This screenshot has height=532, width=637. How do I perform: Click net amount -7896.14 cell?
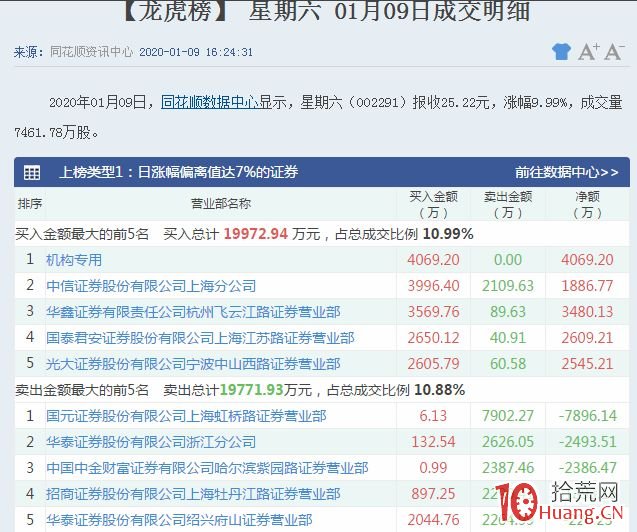point(587,416)
